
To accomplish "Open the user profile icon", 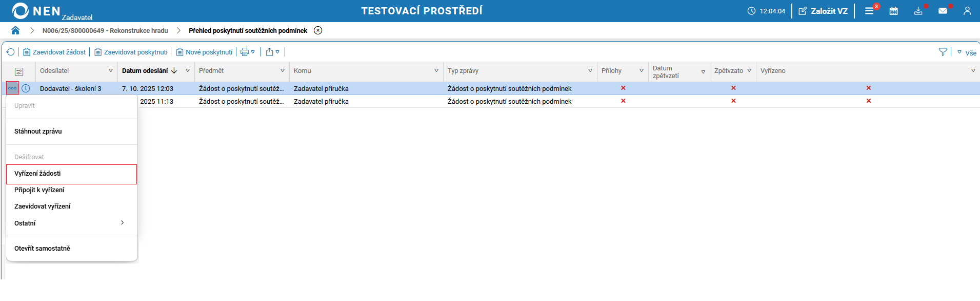I will click(967, 11).
